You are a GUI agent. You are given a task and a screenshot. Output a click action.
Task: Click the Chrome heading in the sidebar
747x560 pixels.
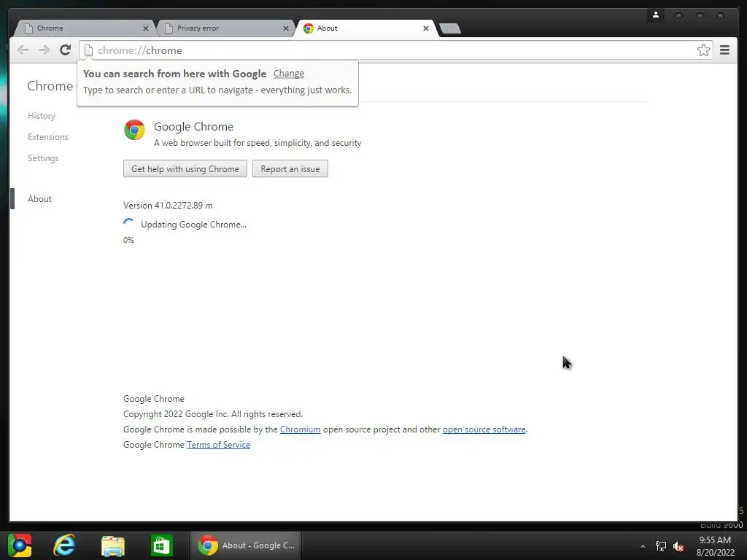[50, 86]
